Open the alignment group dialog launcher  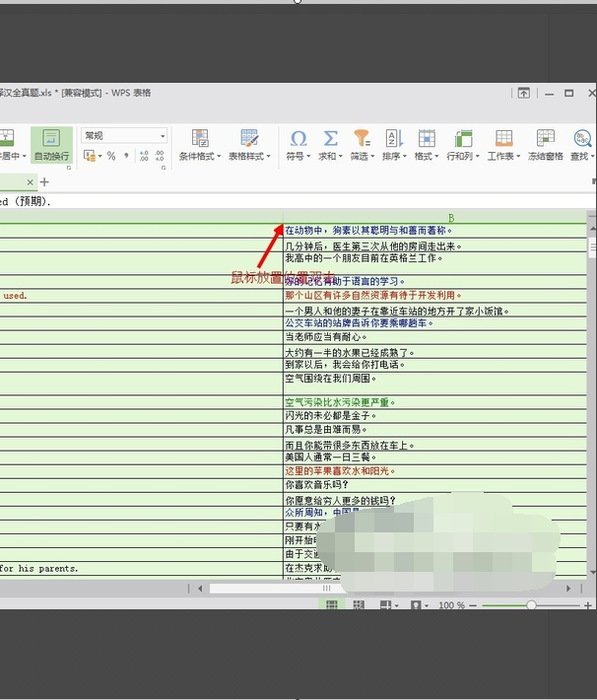[x=69, y=168]
